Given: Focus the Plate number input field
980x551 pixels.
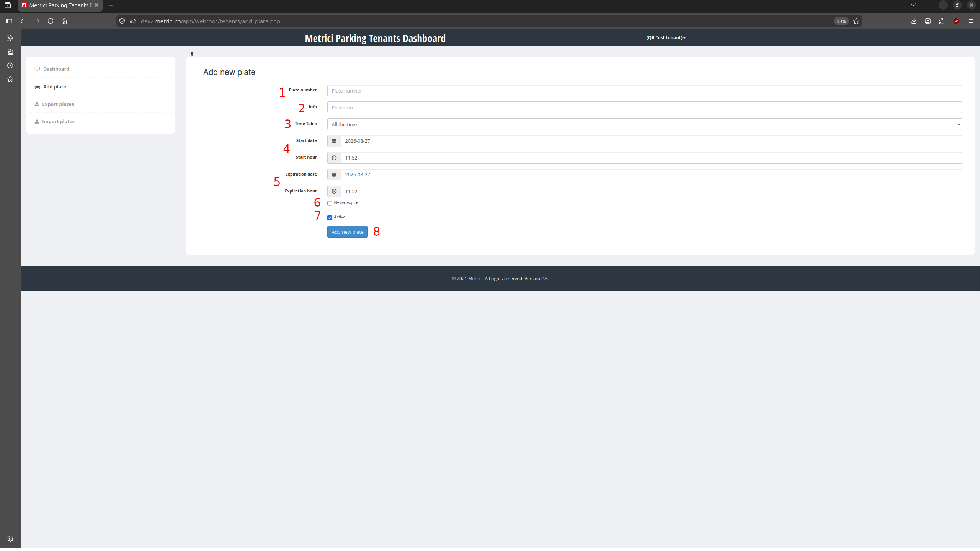Looking at the screenshot, I should pos(644,91).
